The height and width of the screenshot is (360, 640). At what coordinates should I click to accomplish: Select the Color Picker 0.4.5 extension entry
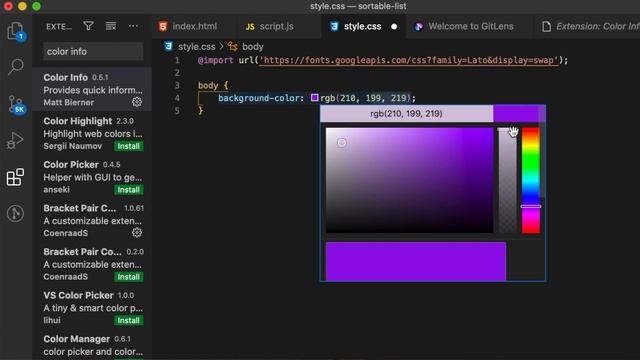click(x=92, y=177)
